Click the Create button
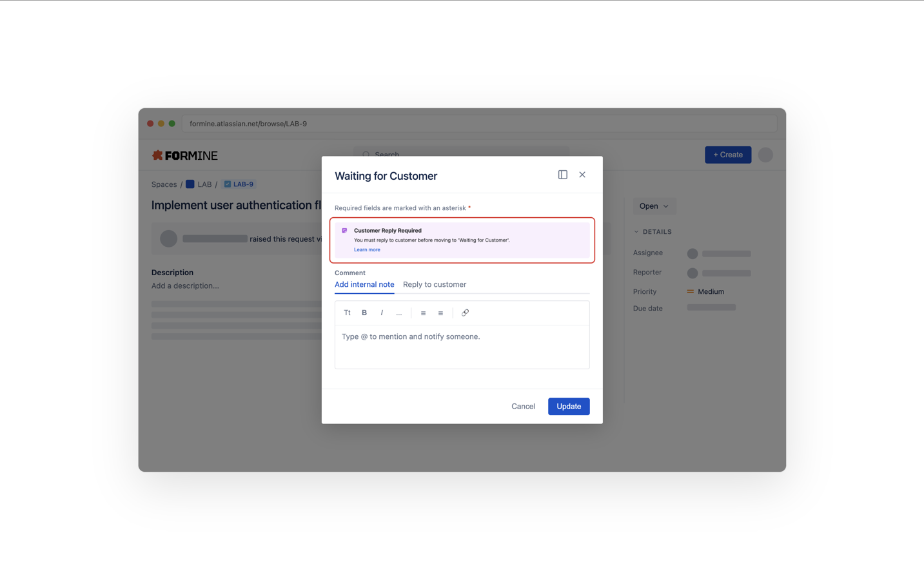 pyautogui.click(x=728, y=155)
